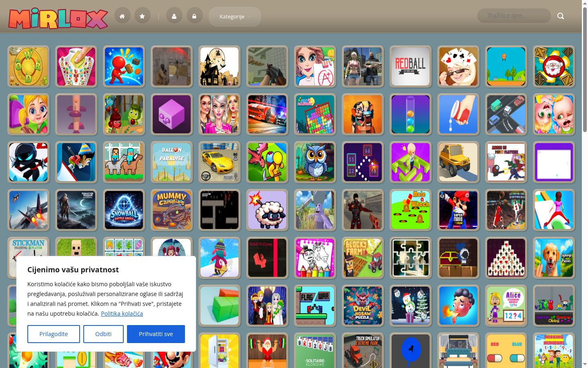Open the Word wheel game thumbnail
This screenshot has height=368, width=588.
[28, 66]
